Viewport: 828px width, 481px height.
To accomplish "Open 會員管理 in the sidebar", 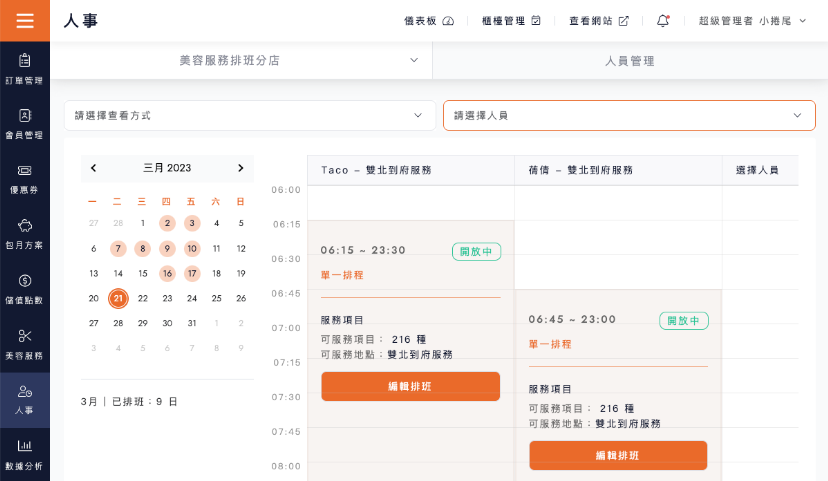I will pos(24,124).
